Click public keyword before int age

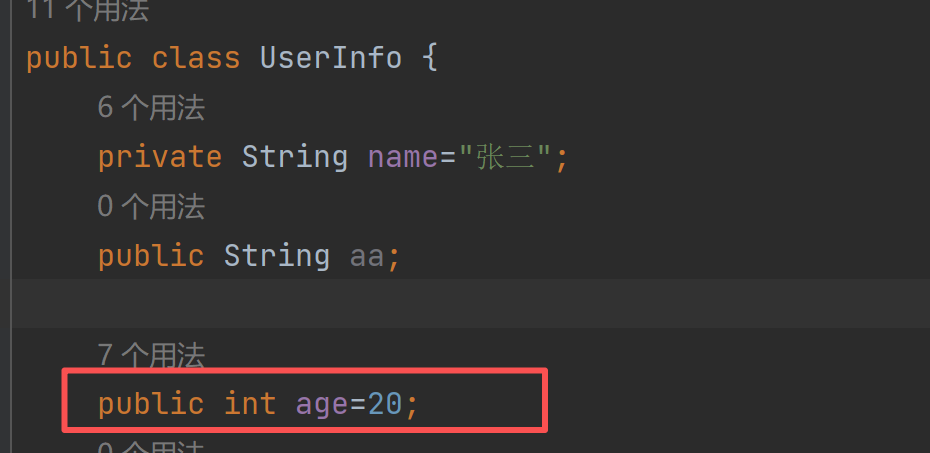pos(151,404)
